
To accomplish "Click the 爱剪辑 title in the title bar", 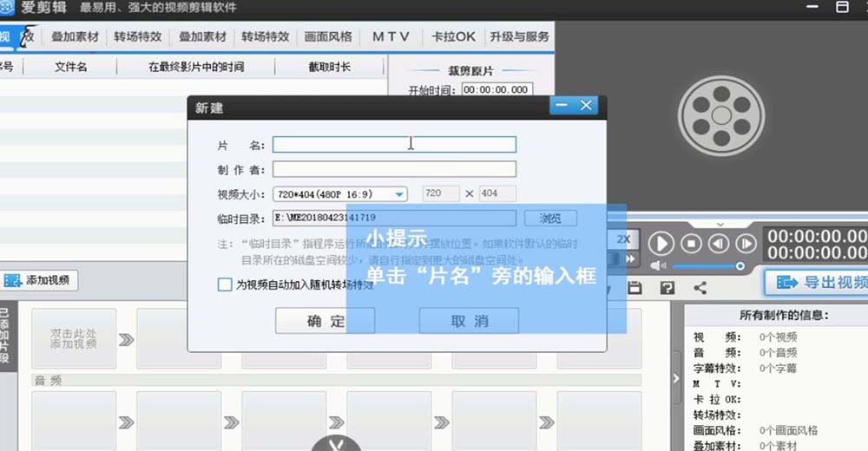I will coord(43,8).
